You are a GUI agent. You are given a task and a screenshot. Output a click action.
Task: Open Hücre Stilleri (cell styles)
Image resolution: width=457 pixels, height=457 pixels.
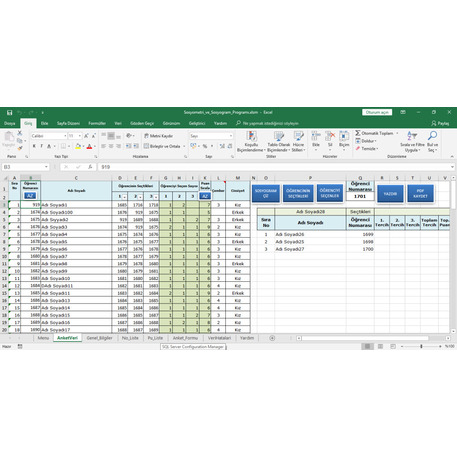click(x=298, y=141)
